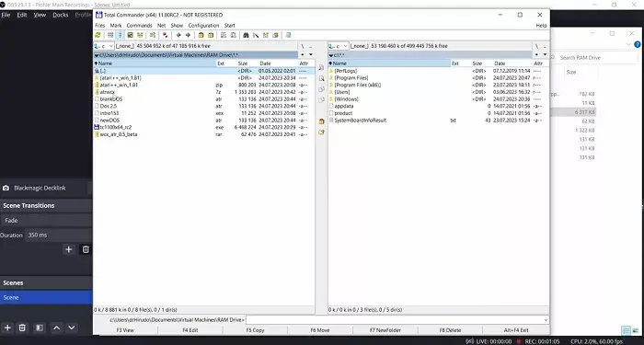Move the OBS scene up
The height and width of the screenshot is (345, 644).
57,328
